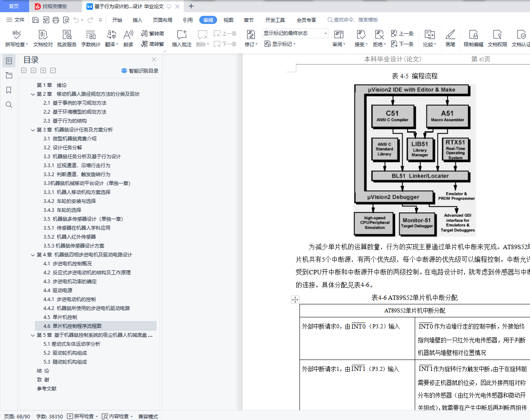Click the Save icon in quick access toolbar
Viewport: 530px width, 420px height.
click(x=35, y=20)
